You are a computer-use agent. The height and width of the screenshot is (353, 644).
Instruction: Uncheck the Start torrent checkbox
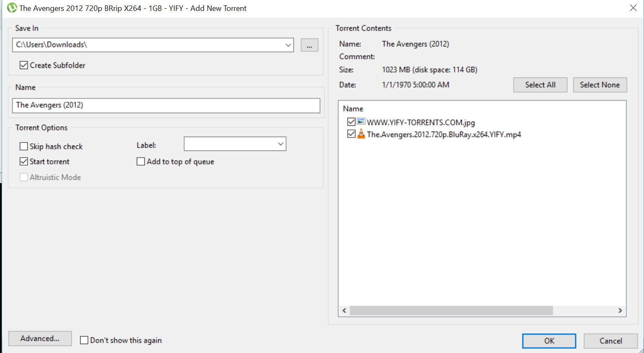24,161
